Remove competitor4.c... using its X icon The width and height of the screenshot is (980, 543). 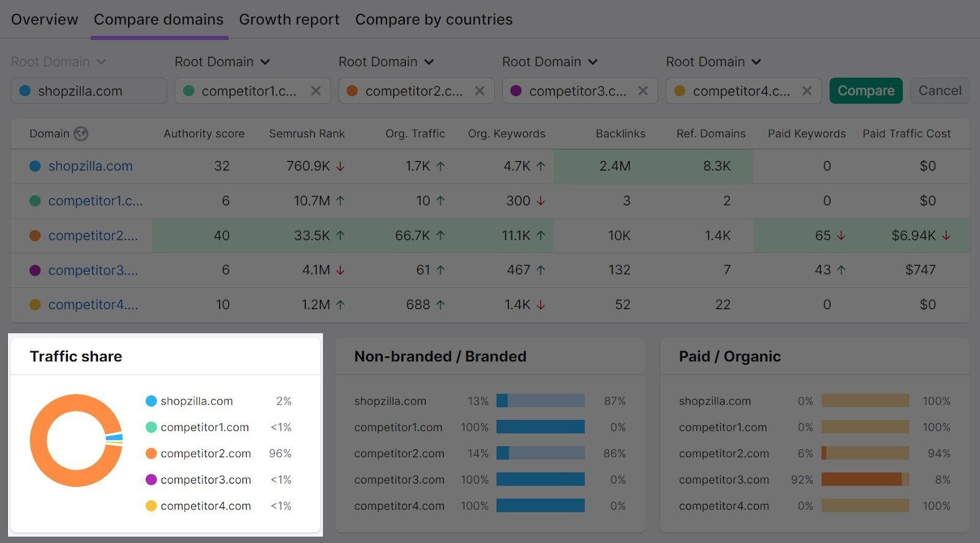(807, 91)
